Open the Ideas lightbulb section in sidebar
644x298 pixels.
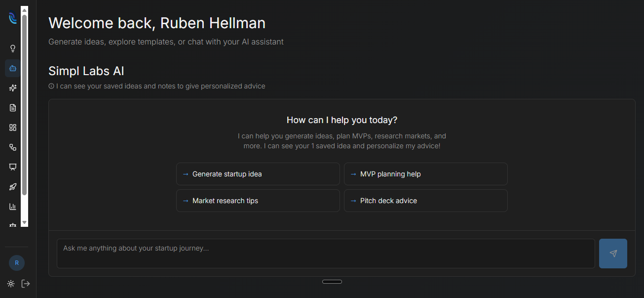tap(12, 48)
